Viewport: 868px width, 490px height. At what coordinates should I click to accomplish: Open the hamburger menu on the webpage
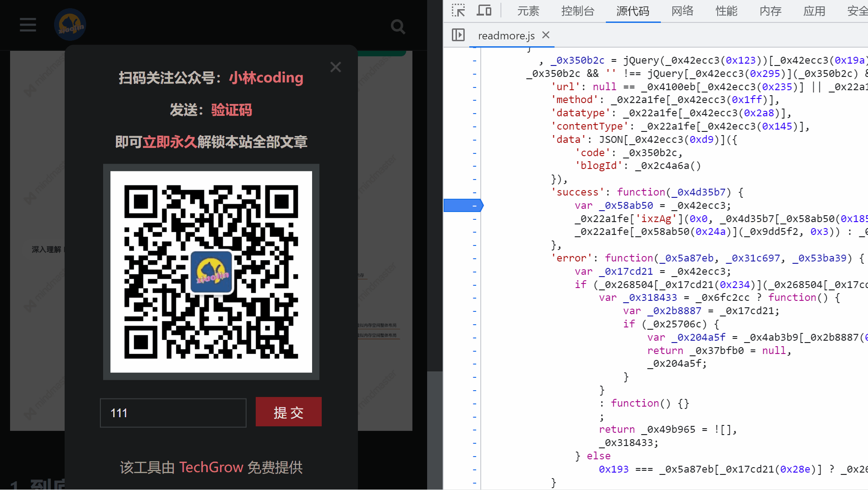coord(28,25)
